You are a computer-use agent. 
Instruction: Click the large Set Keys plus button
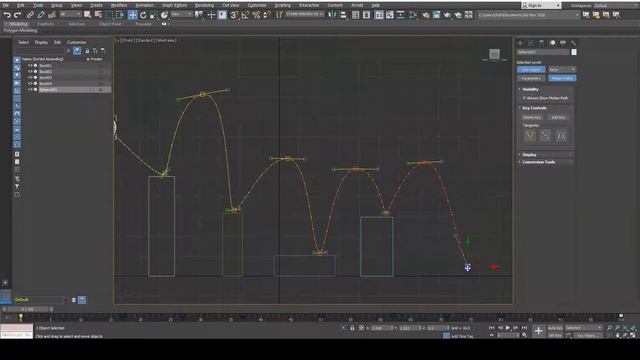(538, 331)
